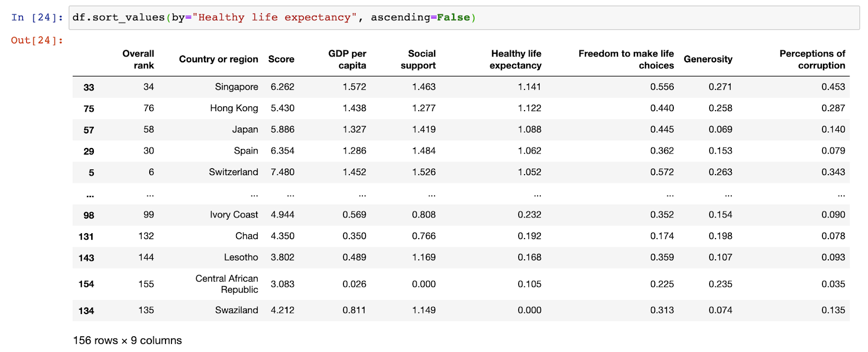
Task: Select the Freedom to make life choices header
Action: tap(626, 59)
